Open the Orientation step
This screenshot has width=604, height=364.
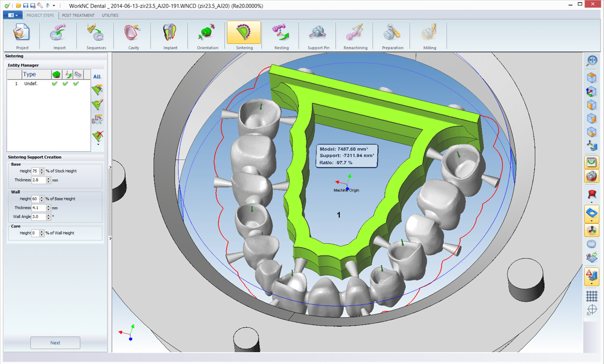coord(207,35)
